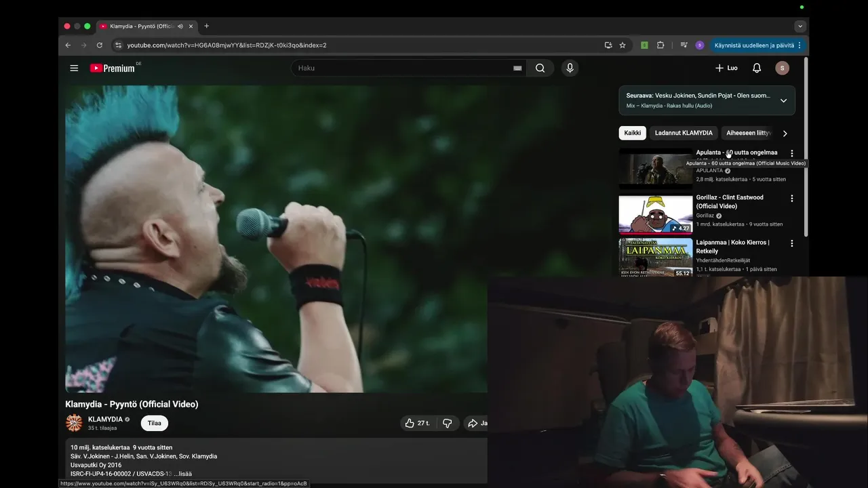Open options menu for Gorillaz Clint Eastwood
Image resolution: width=868 pixels, height=488 pixels.
coord(791,199)
